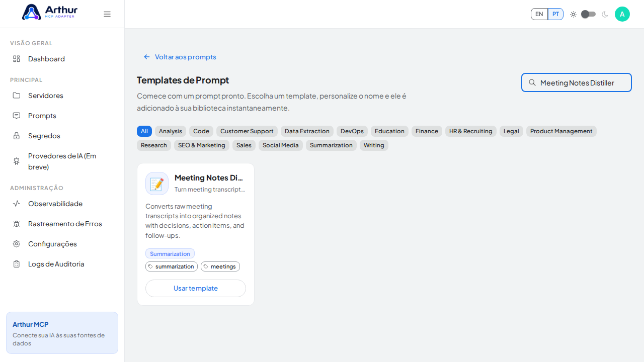Click the Meeting Notes card title
Viewport: 644px width, 362px height.
coord(209,177)
